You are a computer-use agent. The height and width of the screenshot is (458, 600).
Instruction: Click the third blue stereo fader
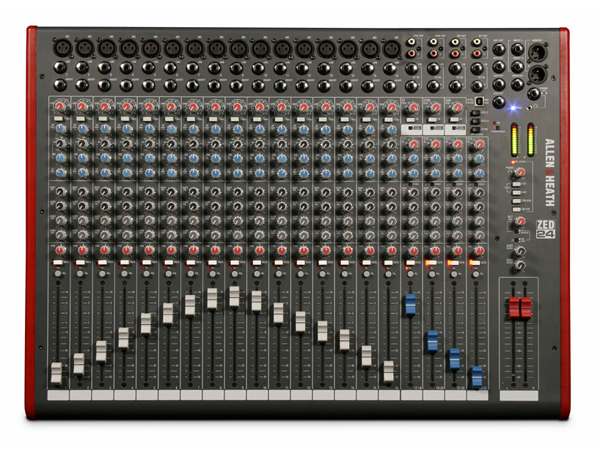click(454, 359)
